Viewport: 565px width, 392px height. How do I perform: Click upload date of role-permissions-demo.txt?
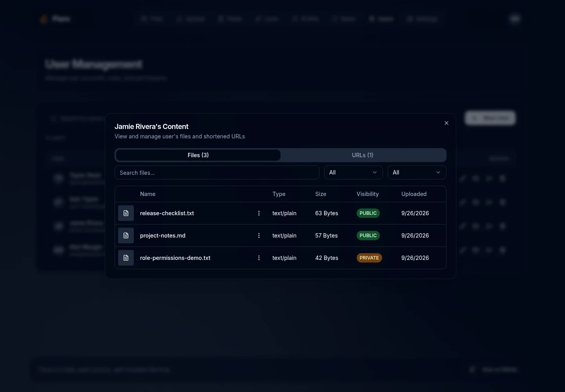(415, 258)
